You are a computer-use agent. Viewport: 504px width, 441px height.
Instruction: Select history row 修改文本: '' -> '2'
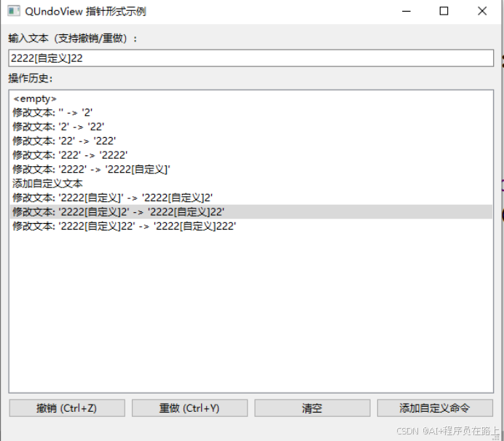point(251,112)
